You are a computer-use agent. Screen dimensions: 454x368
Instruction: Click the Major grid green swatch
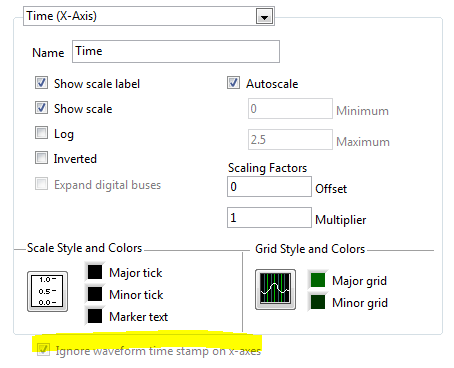tap(318, 280)
